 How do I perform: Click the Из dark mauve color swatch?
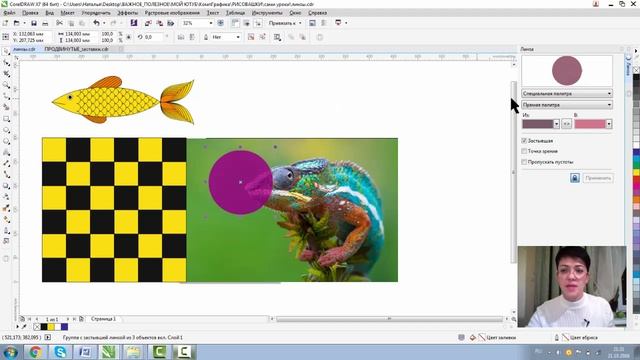[x=538, y=124]
